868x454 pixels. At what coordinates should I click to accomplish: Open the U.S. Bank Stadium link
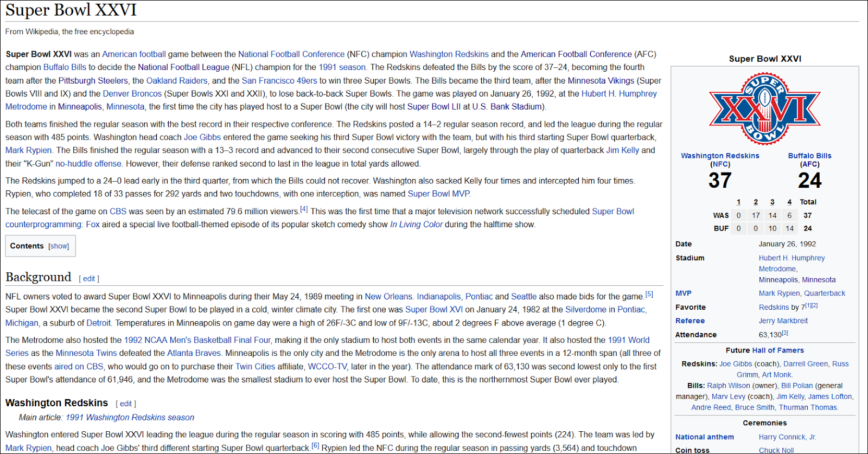507,107
